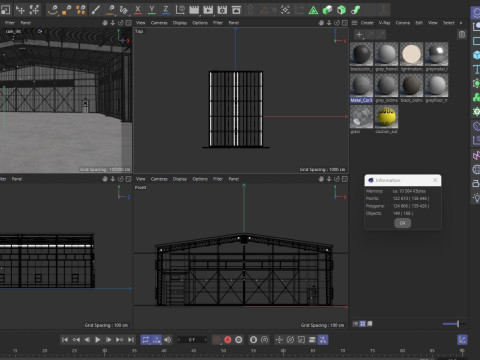Click the green cloner MoGraph icon
This screenshot has height=360, width=480.
tap(476, 97)
